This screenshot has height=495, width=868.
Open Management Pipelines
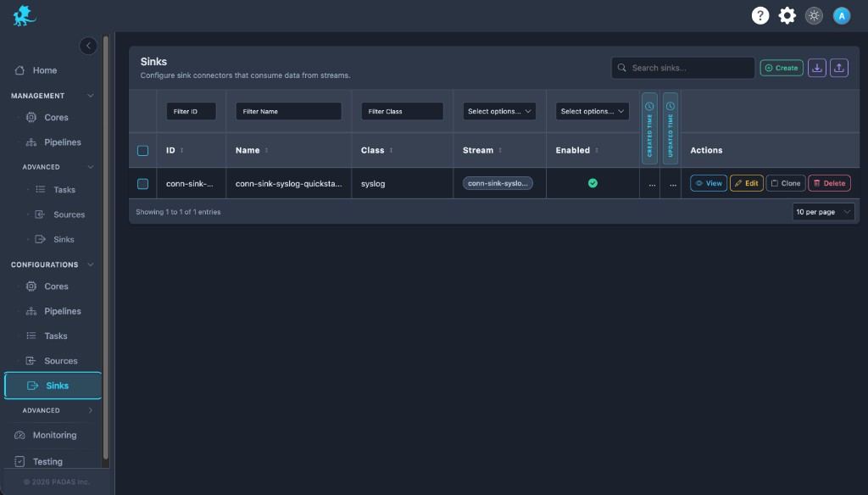pos(62,142)
